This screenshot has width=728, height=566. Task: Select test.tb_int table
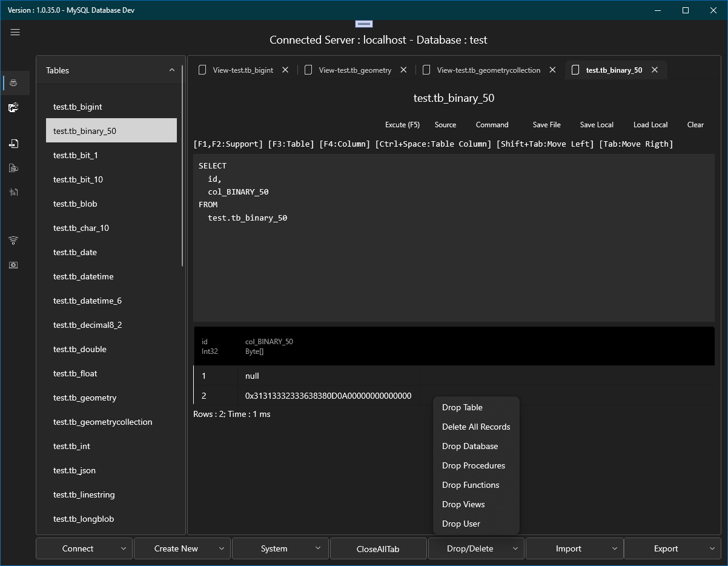111,446
